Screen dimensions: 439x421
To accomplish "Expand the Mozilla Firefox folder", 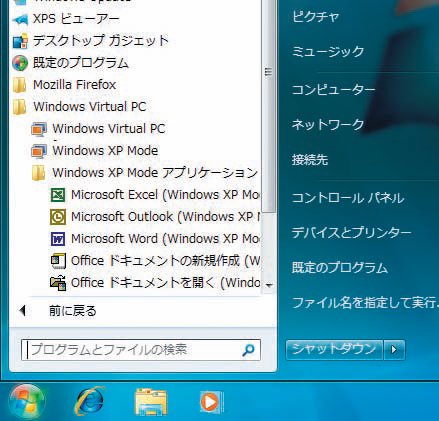I will coord(64,85).
